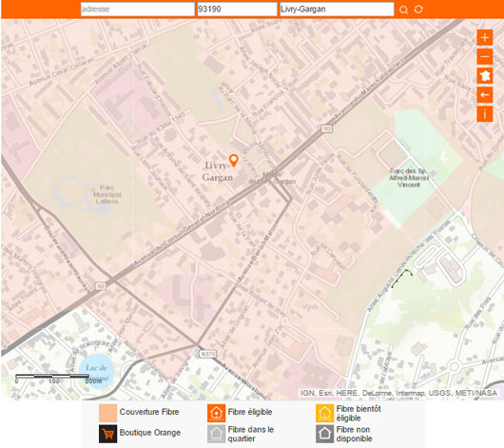504x448 pixels.
Task: Click the refresh reset icon in header
Action: (x=418, y=10)
